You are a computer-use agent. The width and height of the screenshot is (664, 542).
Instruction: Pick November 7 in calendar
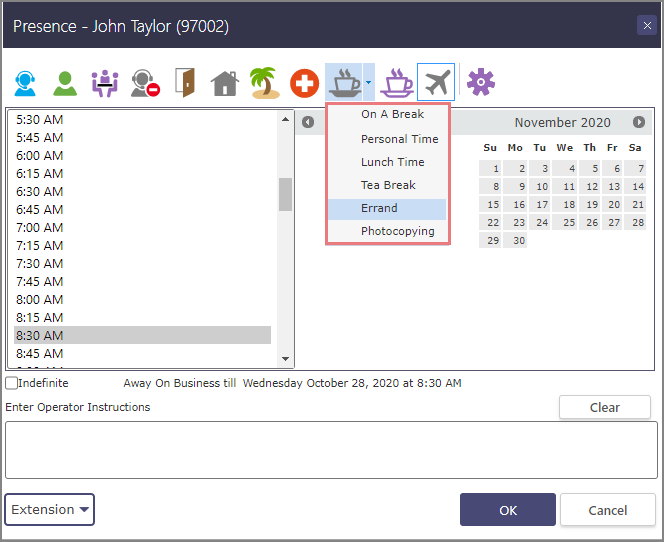point(635,168)
